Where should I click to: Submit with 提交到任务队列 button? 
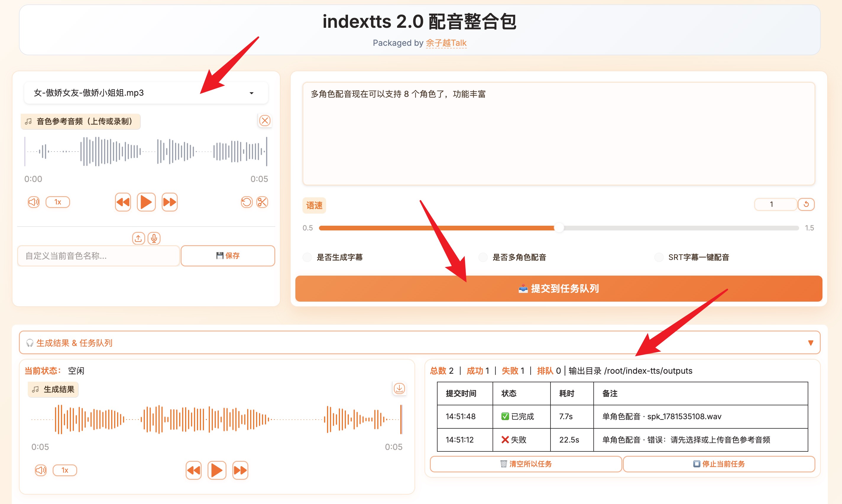558,288
